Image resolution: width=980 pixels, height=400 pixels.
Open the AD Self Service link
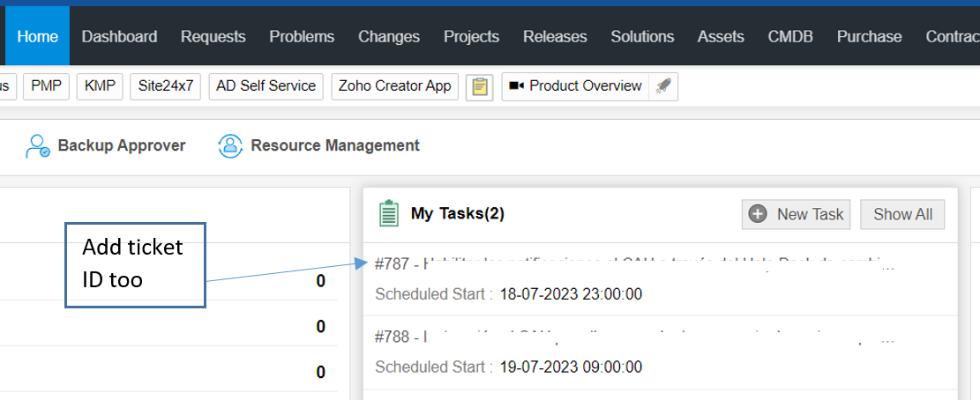coord(266,86)
